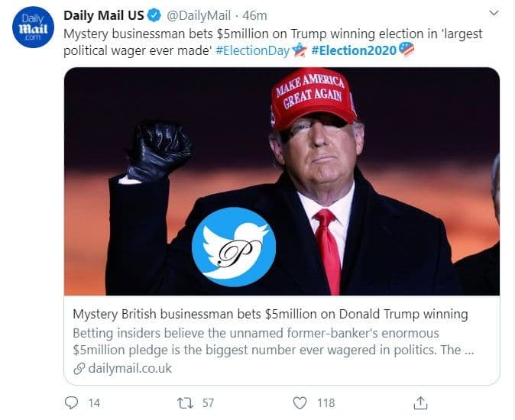The image size is (515, 420).
Task: Click the 57 retweet count
Action: tap(208, 402)
